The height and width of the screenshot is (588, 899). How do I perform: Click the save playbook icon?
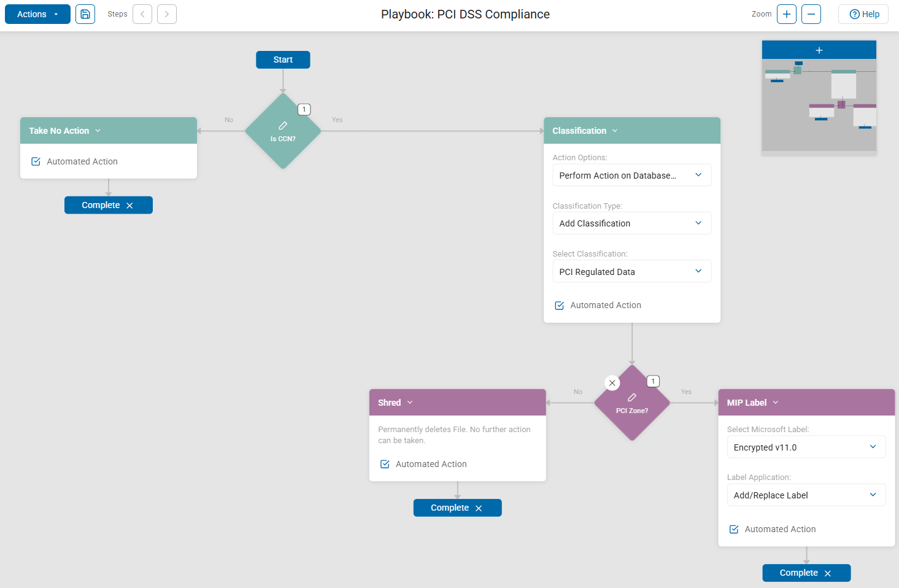click(85, 14)
